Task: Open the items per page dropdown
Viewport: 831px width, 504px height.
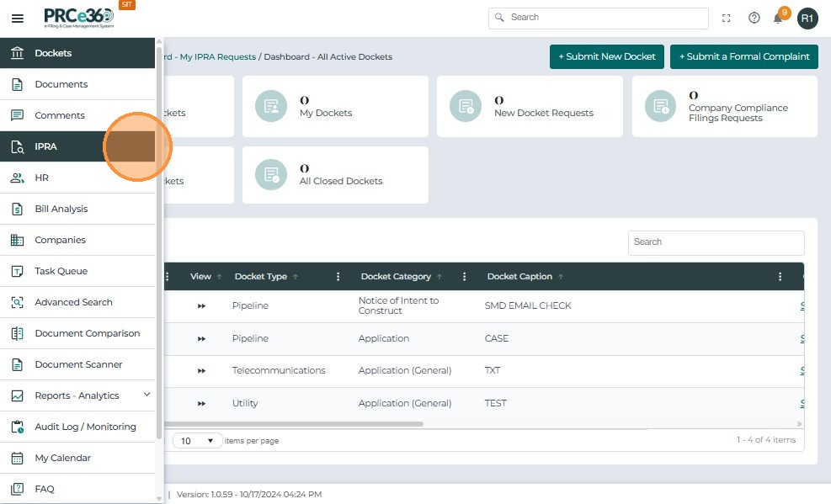Action: pos(198,440)
